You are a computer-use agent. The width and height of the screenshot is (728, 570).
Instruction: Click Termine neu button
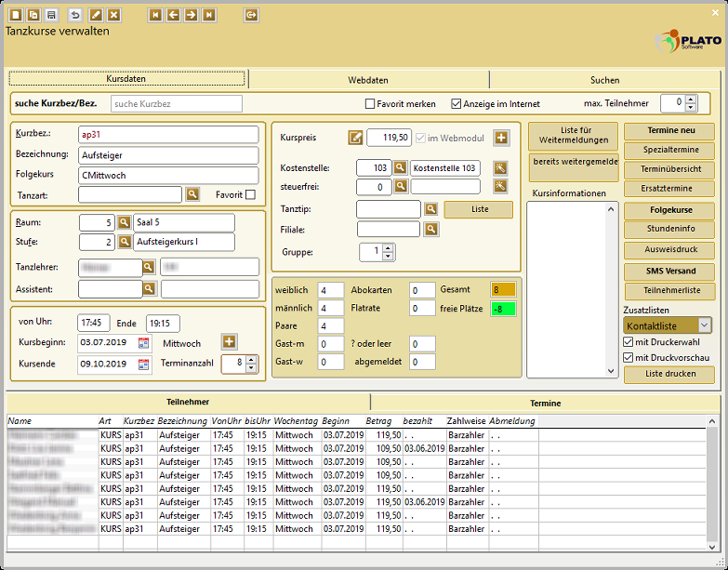(x=669, y=131)
